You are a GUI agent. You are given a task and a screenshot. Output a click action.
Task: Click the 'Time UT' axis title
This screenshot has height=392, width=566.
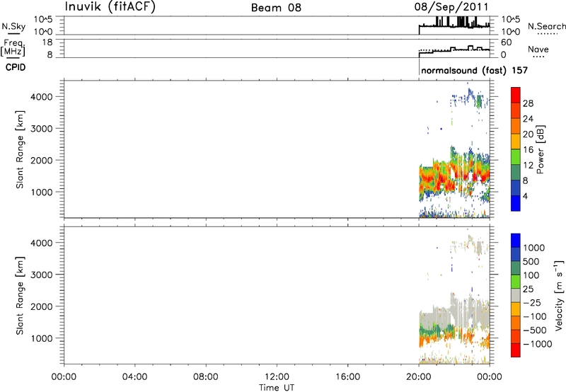pos(277,388)
